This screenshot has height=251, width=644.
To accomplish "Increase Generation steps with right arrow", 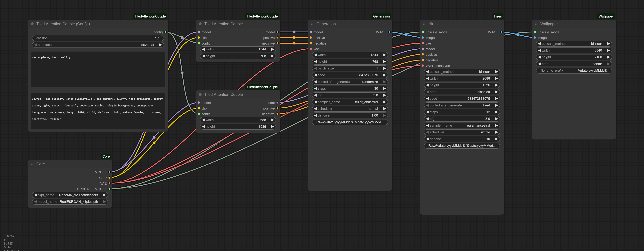I will coord(384,89).
